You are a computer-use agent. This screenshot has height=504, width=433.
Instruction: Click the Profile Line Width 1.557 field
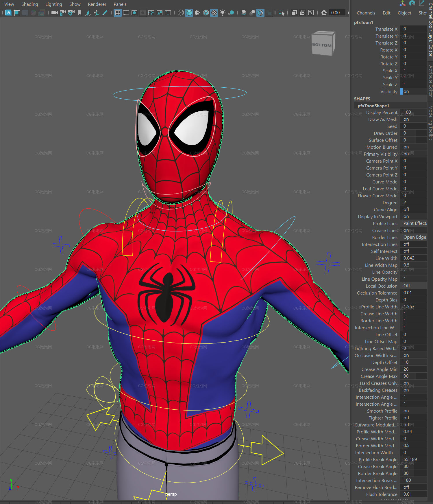[x=413, y=307]
